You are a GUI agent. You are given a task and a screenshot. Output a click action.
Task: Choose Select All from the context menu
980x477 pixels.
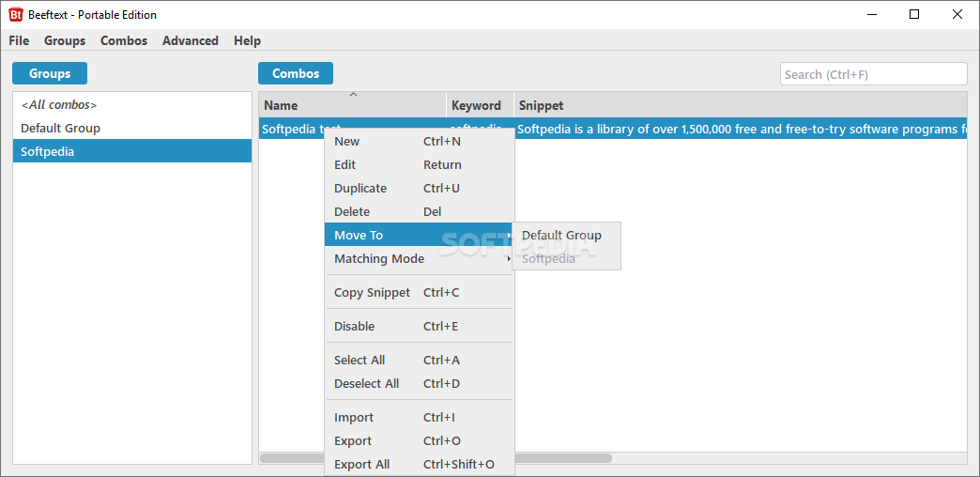pyautogui.click(x=420, y=360)
